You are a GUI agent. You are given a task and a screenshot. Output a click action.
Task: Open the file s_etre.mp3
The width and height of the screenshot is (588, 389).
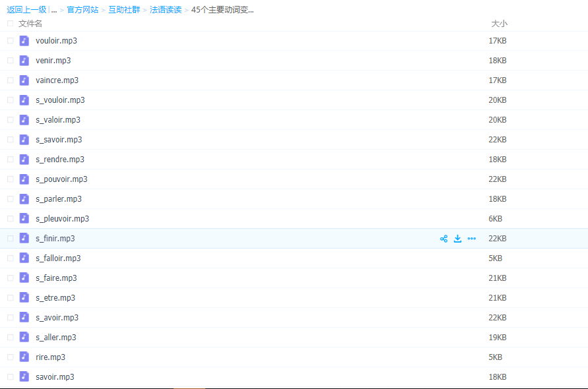coord(55,297)
